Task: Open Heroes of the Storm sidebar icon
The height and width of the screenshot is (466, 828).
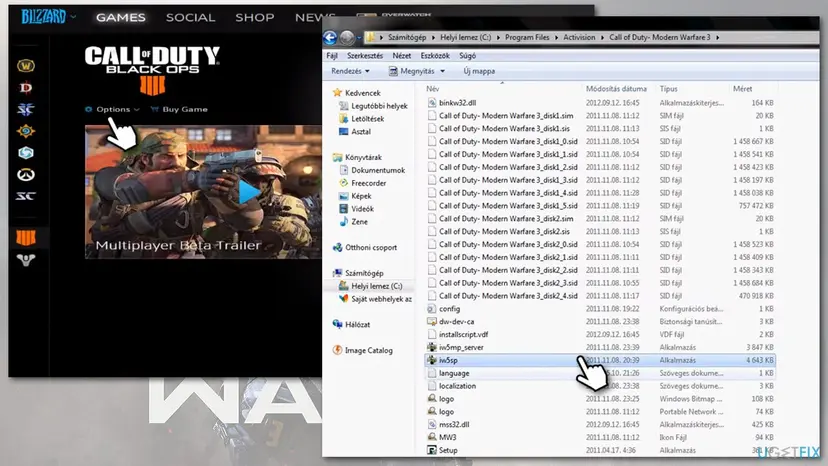Action: click(26, 153)
